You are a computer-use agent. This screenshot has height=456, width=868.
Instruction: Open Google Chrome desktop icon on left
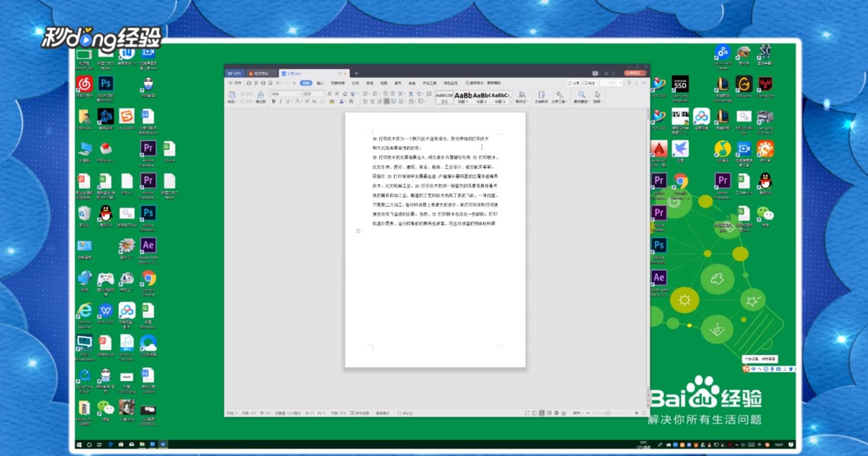pyautogui.click(x=149, y=282)
